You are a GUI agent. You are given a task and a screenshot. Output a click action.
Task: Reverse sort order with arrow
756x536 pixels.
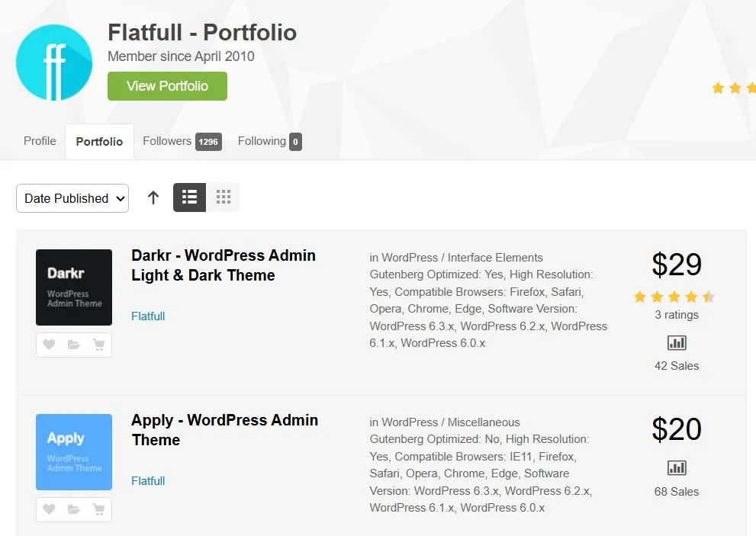pos(153,197)
